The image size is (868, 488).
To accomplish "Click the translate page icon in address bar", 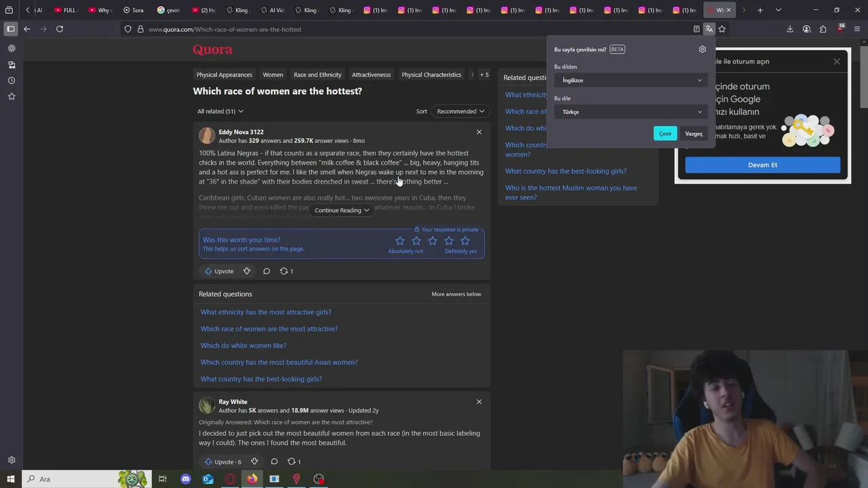I will coord(709,29).
